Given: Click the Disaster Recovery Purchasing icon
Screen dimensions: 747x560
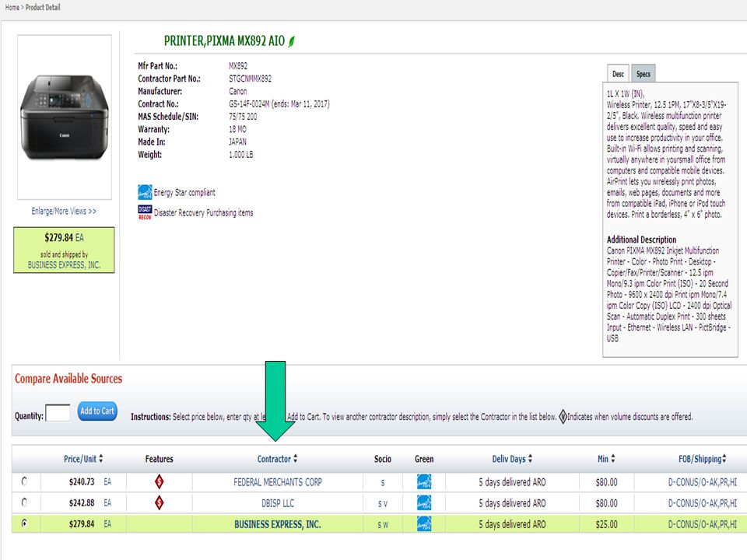Looking at the screenshot, I should click(145, 212).
